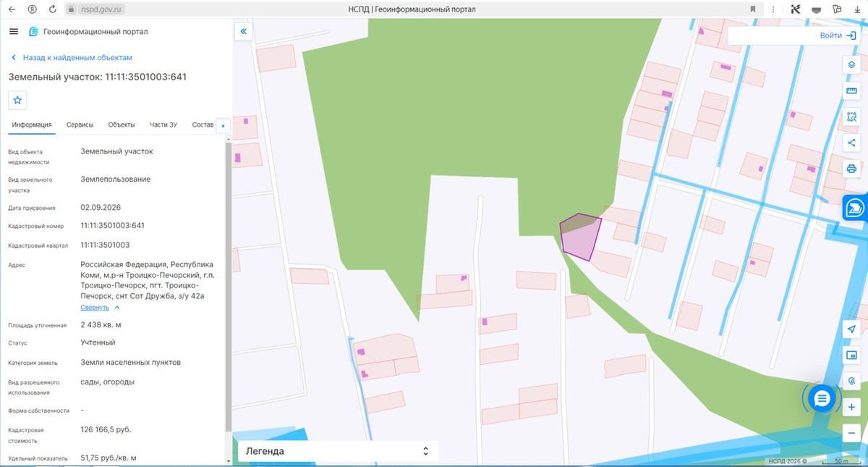Switch to the Информация tab
Screen dimensions: 868x467
tap(32, 125)
